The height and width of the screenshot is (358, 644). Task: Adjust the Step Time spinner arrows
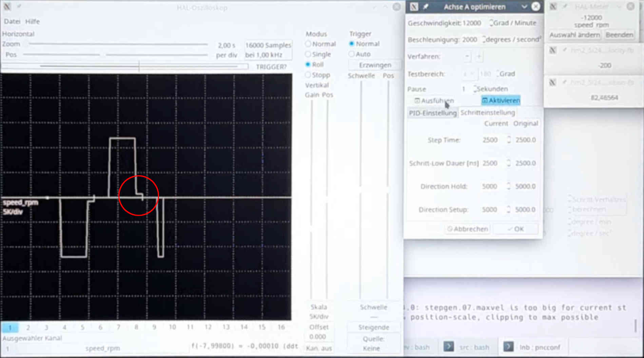(x=509, y=140)
